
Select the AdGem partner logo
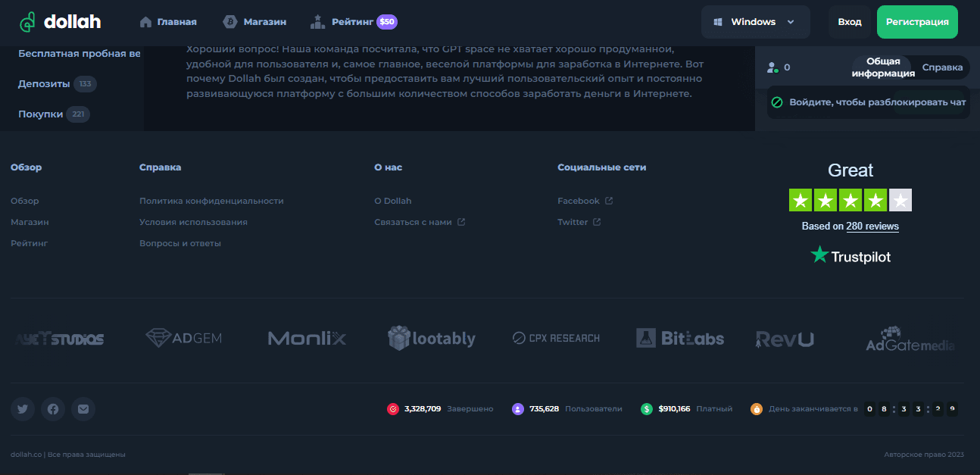[x=183, y=338]
